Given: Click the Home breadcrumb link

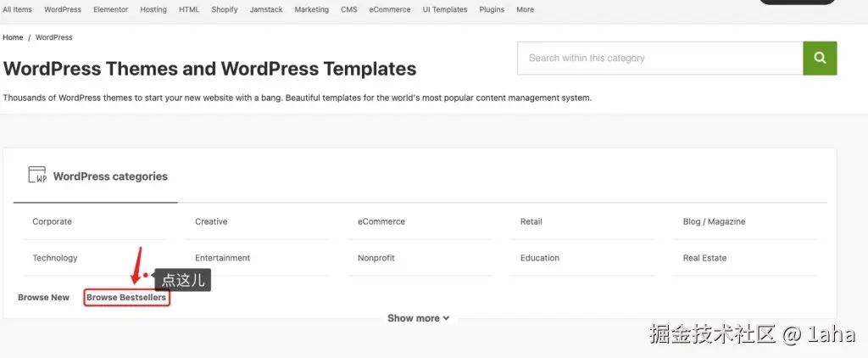Looking at the screenshot, I should [x=13, y=37].
